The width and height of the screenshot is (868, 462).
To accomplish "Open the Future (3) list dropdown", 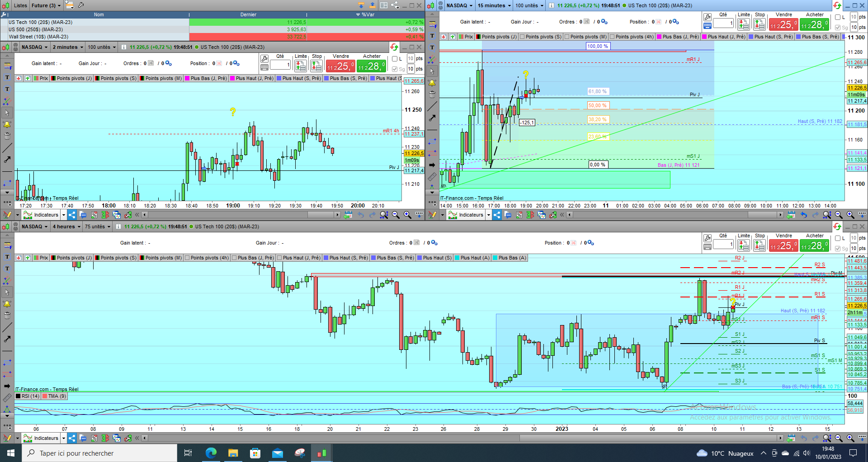I will coord(46,5).
